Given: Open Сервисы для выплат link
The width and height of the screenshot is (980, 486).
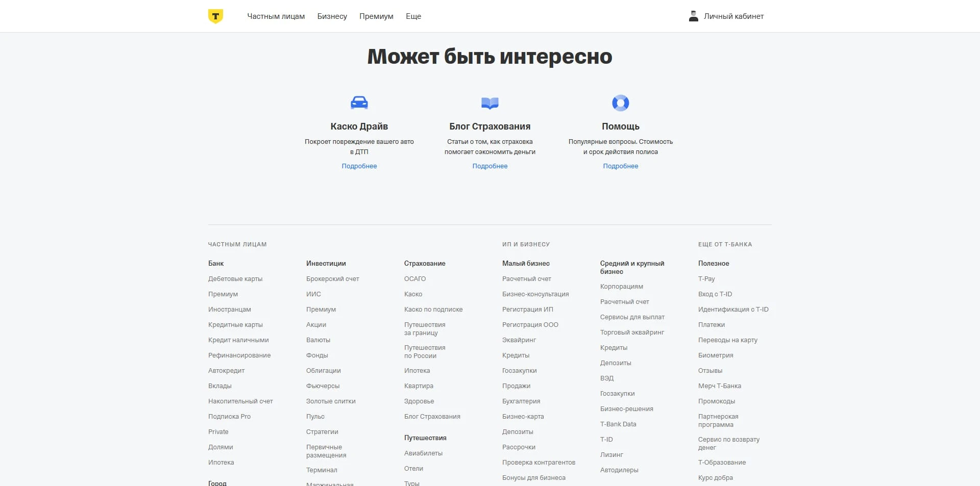Looking at the screenshot, I should coord(632,317).
